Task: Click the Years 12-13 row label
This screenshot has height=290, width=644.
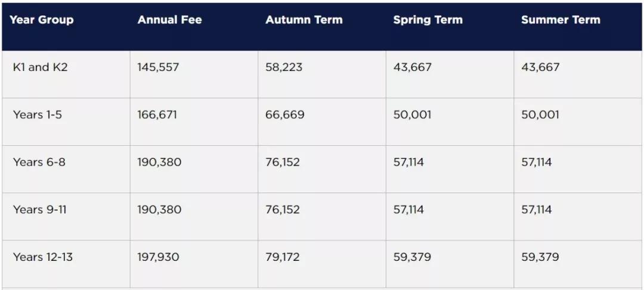Action: pos(43,257)
